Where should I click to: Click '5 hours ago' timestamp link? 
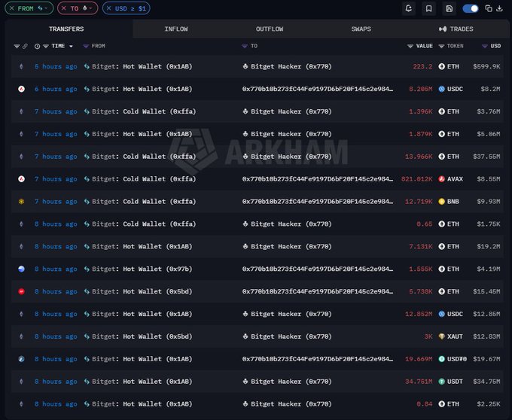click(x=56, y=66)
